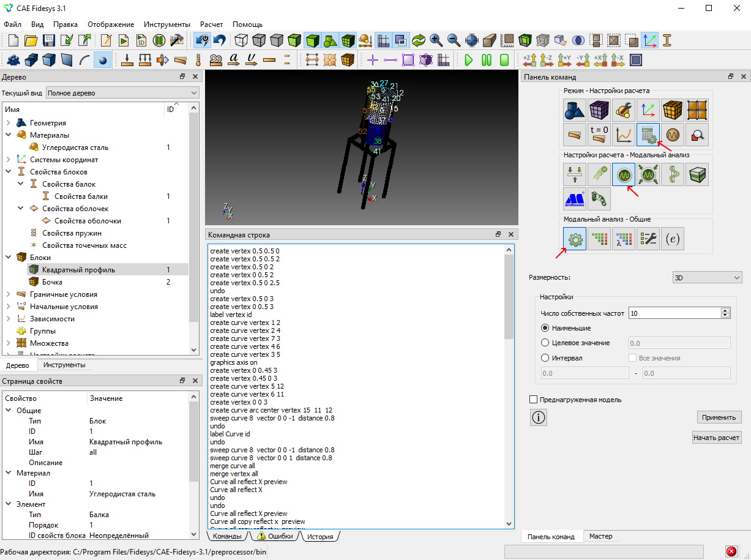Click the zoom in magnifier icon
This screenshot has height=560, width=751.
tap(436, 40)
